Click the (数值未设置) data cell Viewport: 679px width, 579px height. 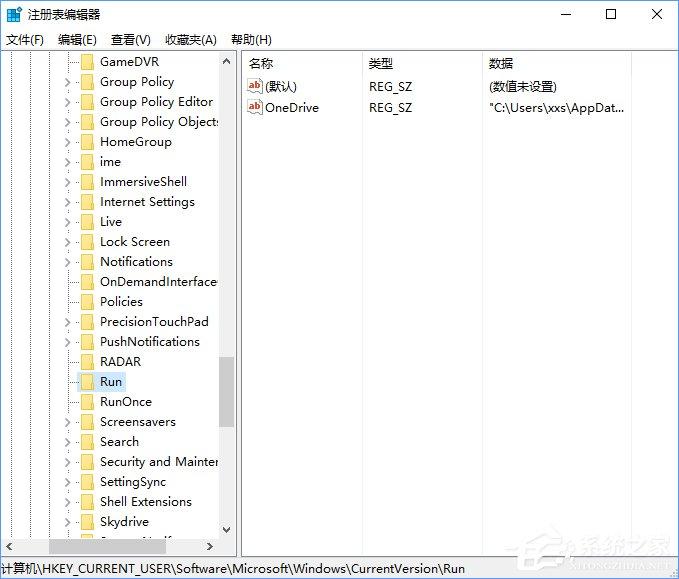coord(523,87)
